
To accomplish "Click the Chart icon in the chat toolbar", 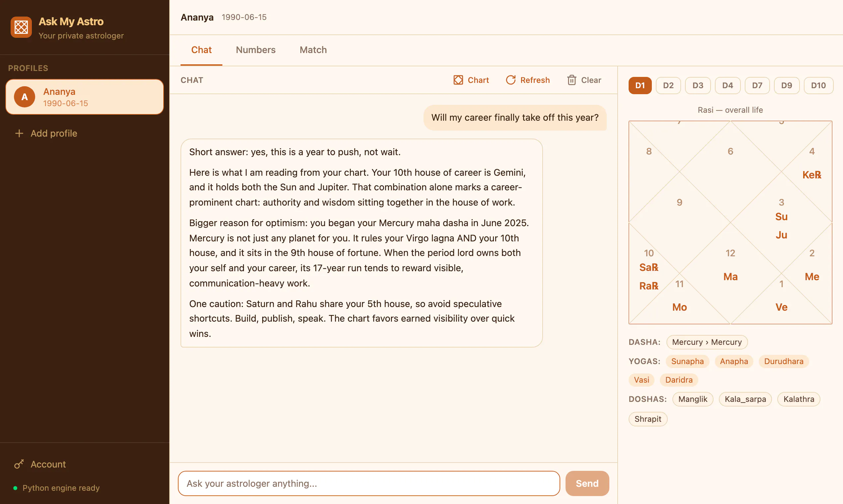I will [458, 80].
